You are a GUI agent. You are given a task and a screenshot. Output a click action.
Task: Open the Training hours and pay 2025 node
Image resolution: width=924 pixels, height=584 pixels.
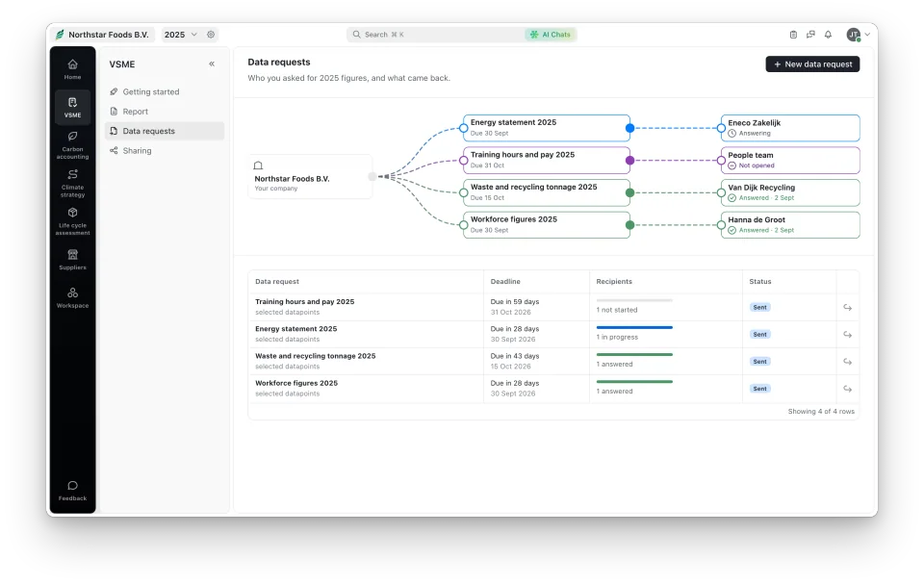click(x=547, y=161)
